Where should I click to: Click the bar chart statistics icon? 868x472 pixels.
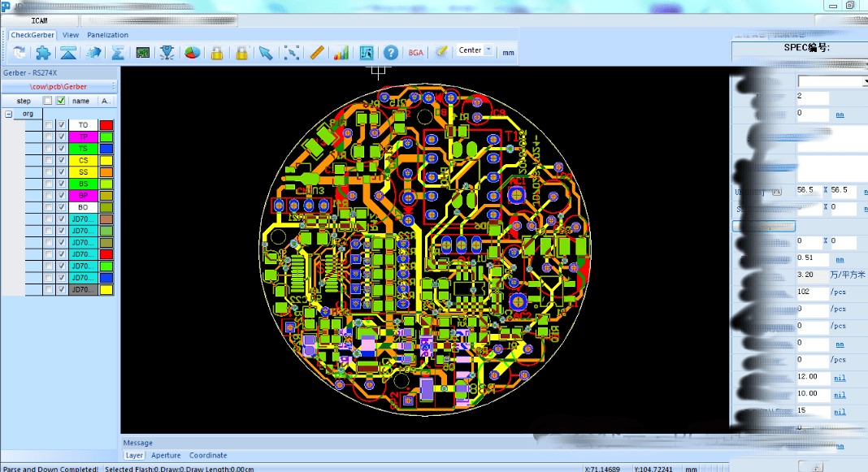341,53
